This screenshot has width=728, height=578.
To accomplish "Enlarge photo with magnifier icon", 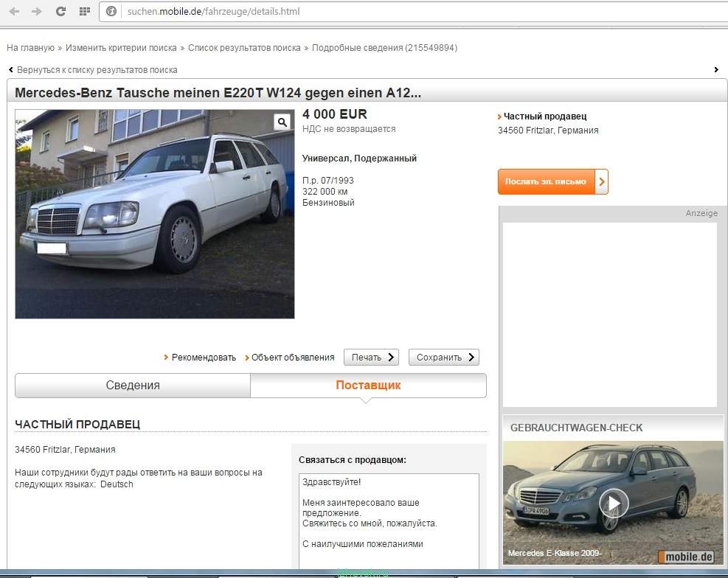I will 282,122.
